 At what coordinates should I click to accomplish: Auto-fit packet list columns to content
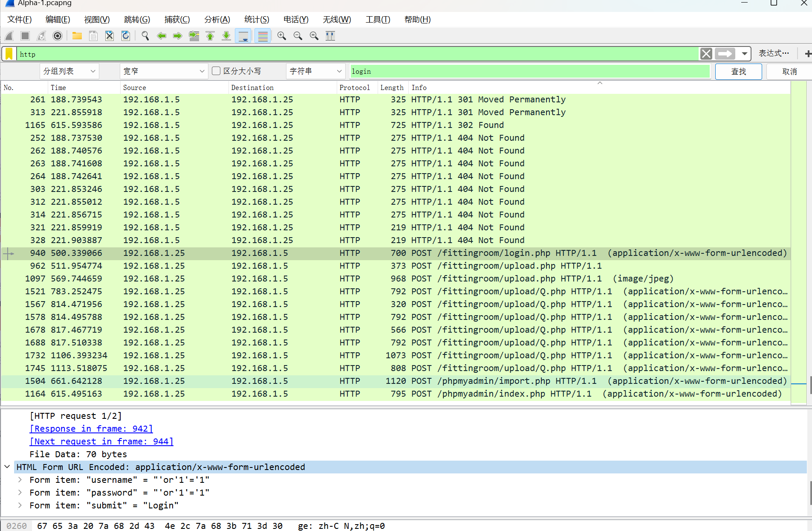(x=330, y=36)
